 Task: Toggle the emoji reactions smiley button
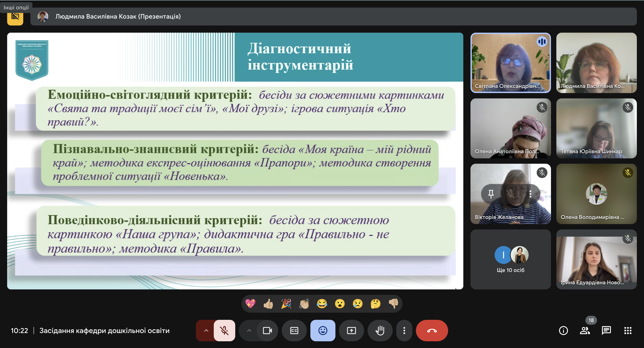click(323, 331)
